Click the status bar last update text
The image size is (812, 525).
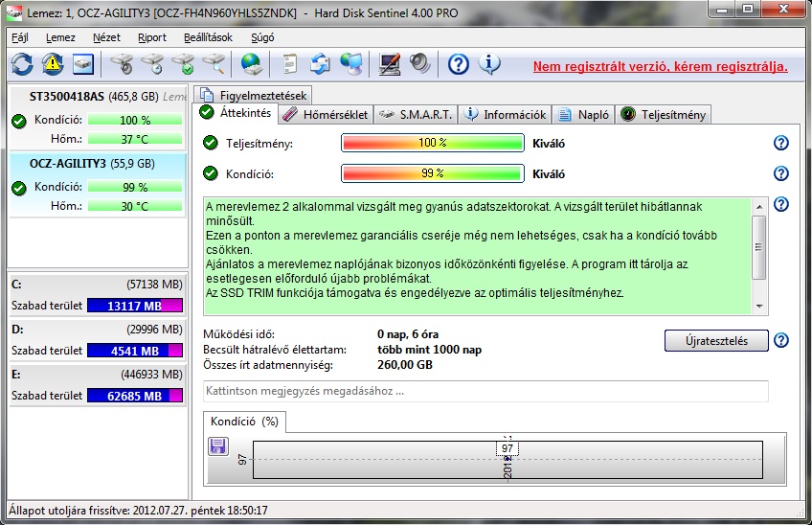(x=138, y=511)
